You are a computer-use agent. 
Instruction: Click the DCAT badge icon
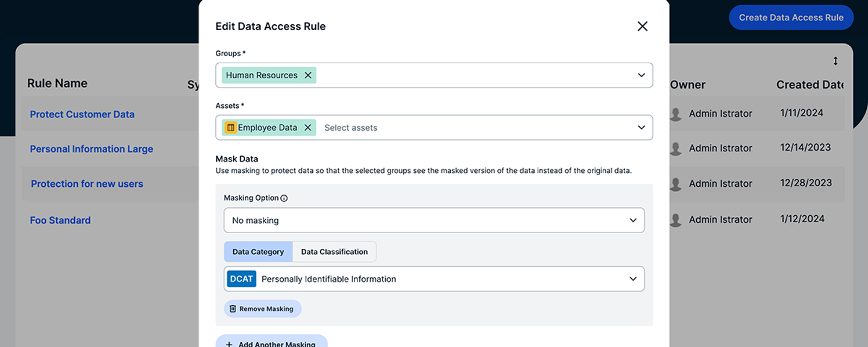[242, 279]
